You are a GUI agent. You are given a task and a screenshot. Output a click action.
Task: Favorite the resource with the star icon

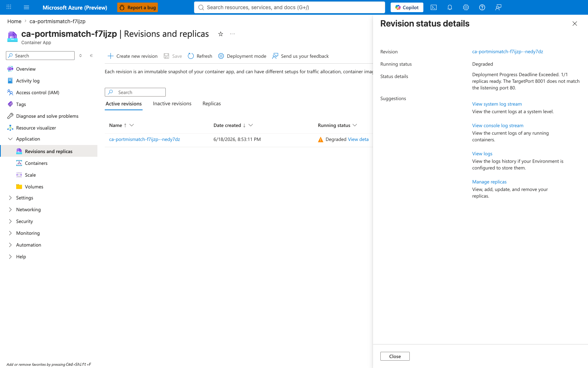pos(220,34)
